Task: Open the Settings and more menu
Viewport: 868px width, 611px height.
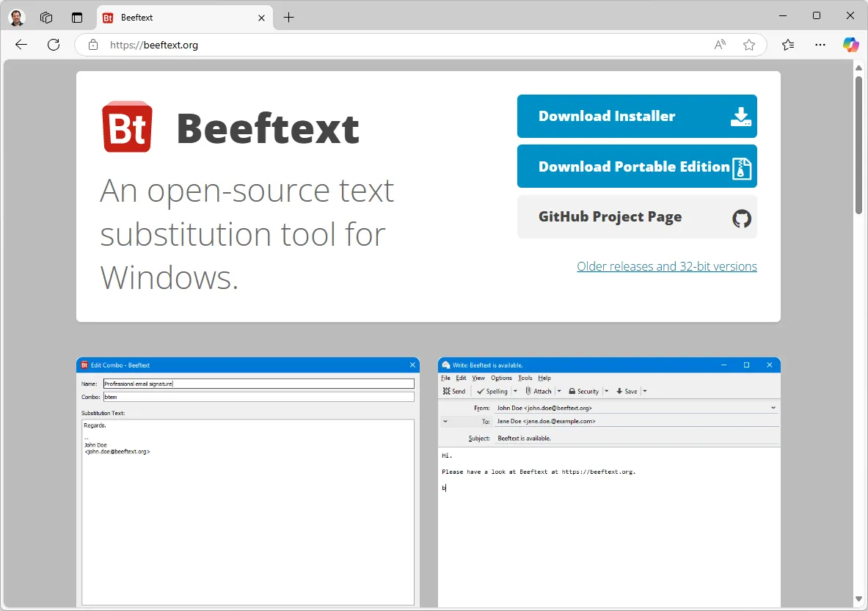Action: (820, 45)
